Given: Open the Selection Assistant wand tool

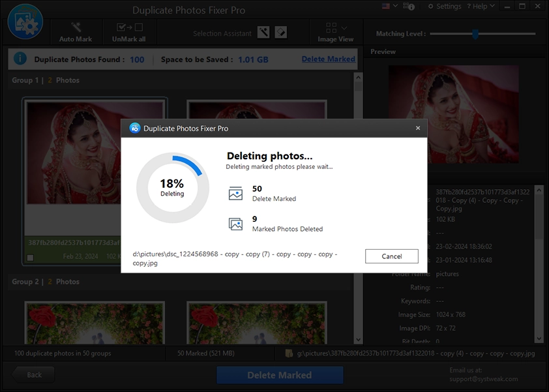Looking at the screenshot, I should (263, 33).
